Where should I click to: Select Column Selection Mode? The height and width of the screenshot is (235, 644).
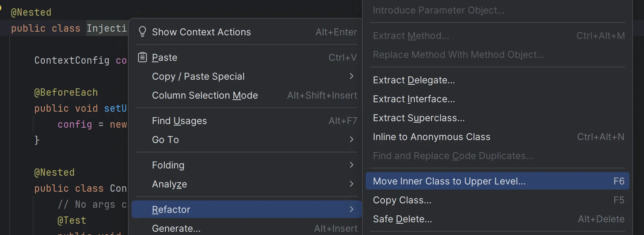click(205, 95)
